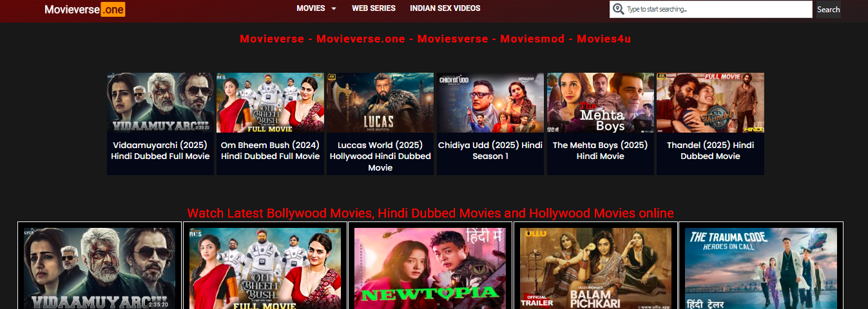Click the Movieverse.one site logo
Image resolution: width=868 pixels, height=309 pixels.
click(x=84, y=10)
